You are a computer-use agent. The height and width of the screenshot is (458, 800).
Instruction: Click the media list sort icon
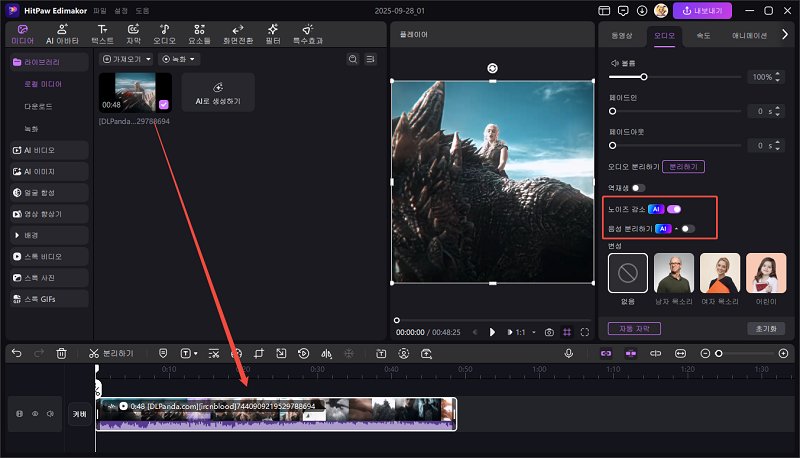[370, 59]
